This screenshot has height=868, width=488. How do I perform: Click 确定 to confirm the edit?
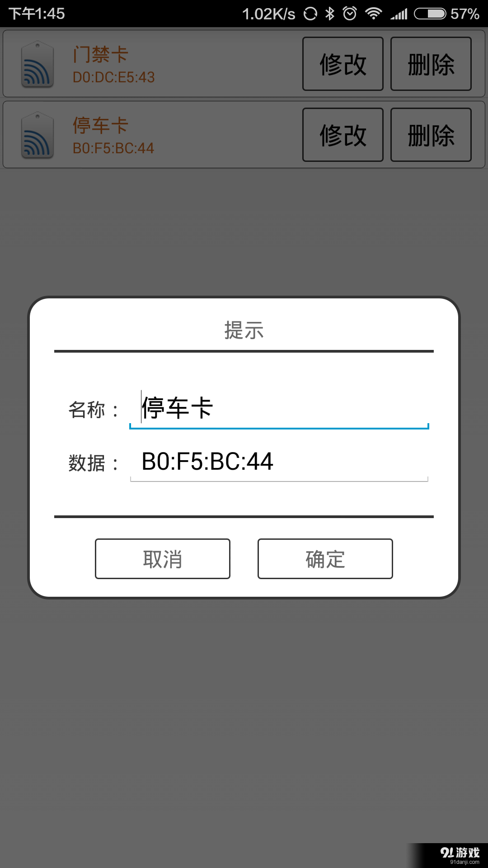click(325, 559)
